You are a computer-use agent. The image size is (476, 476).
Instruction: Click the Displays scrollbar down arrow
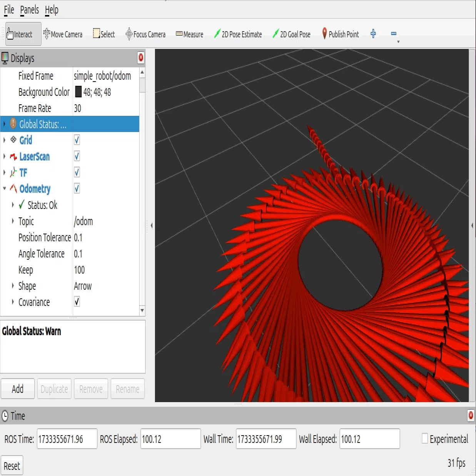coord(142,310)
